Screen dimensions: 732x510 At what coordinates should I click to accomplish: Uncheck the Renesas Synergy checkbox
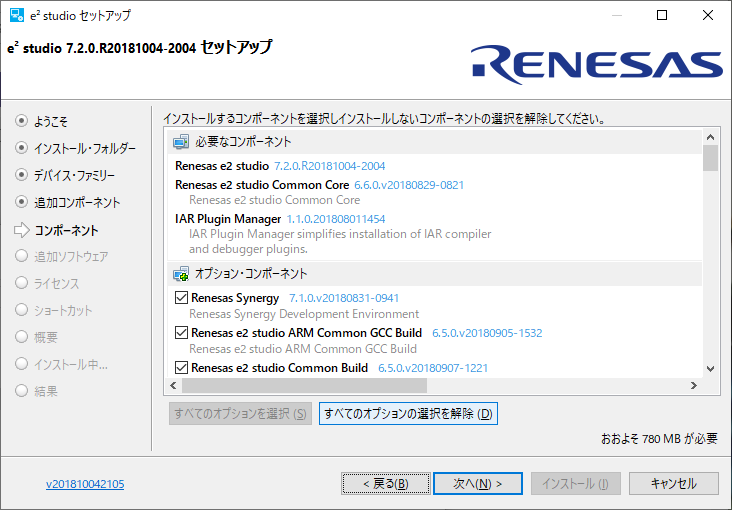click(181, 298)
